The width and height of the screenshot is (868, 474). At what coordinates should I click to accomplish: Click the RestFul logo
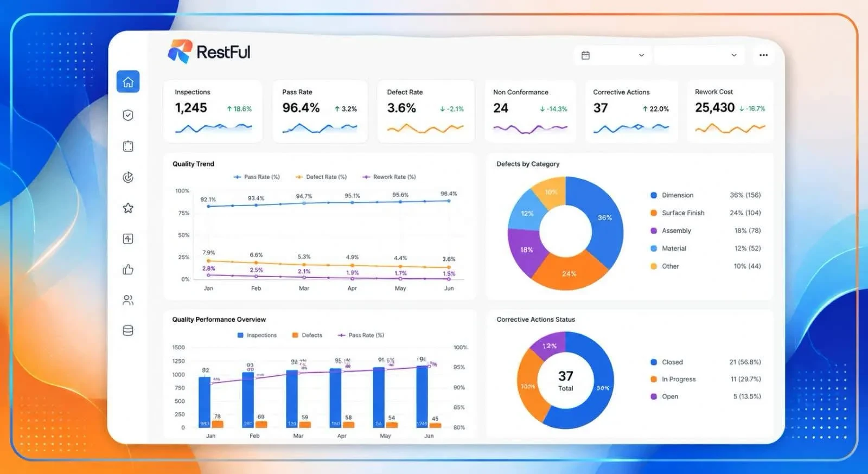[x=209, y=52]
